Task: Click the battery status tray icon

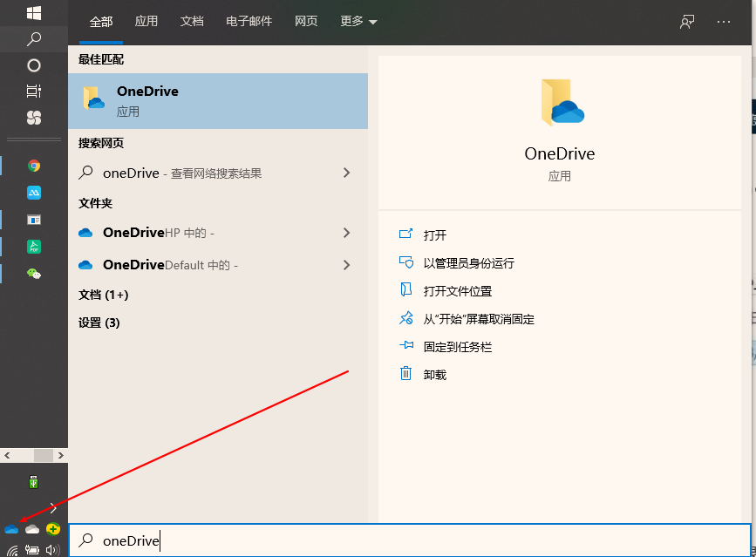Action: (x=31, y=549)
